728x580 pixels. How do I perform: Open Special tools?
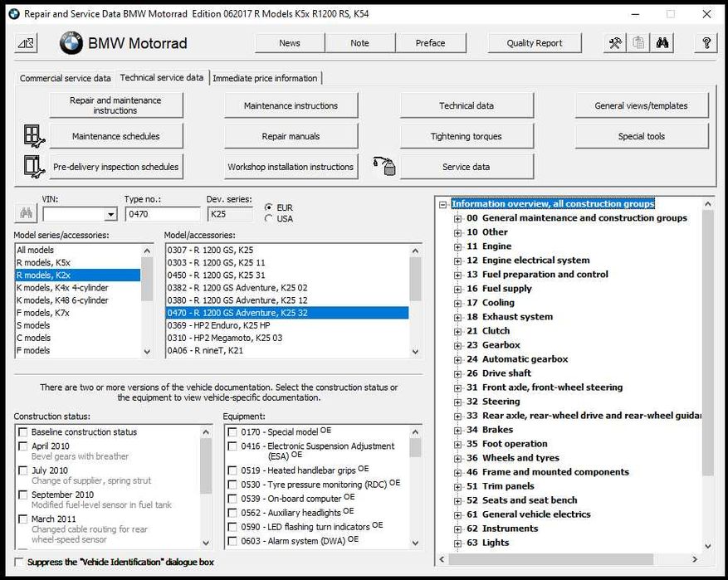[641, 136]
